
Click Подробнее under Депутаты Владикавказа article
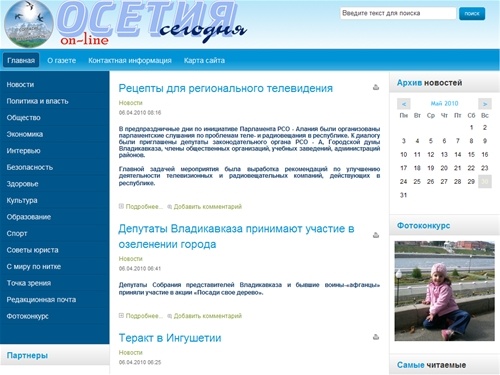[x=144, y=316]
